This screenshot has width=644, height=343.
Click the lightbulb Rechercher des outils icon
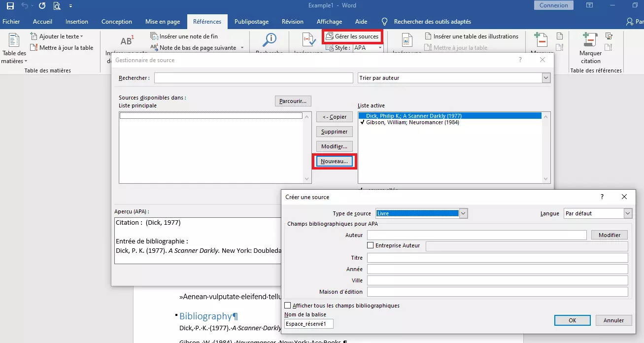[385, 22]
